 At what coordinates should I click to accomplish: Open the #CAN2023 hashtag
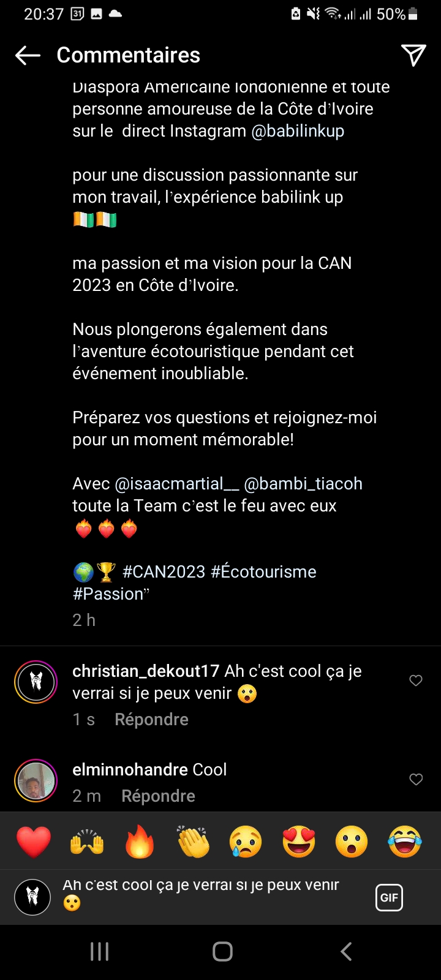click(164, 572)
